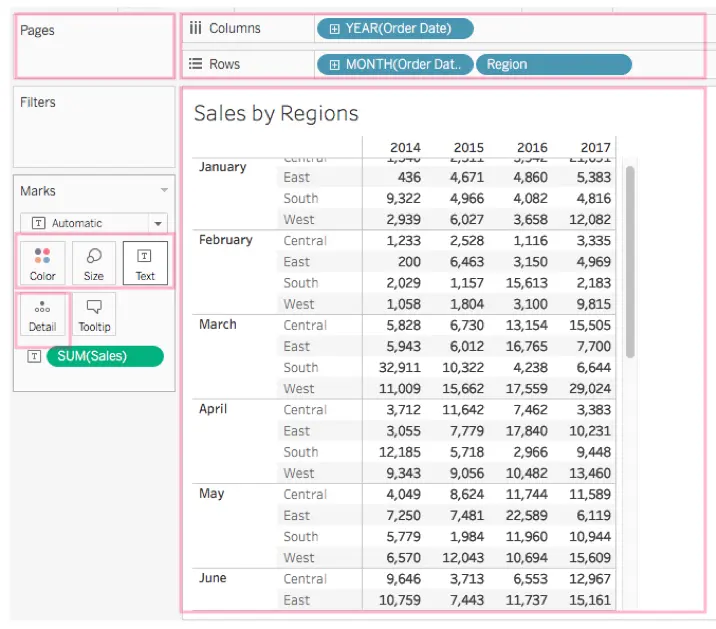
Task: Click the 12,082 sales value
Action: [590, 220]
